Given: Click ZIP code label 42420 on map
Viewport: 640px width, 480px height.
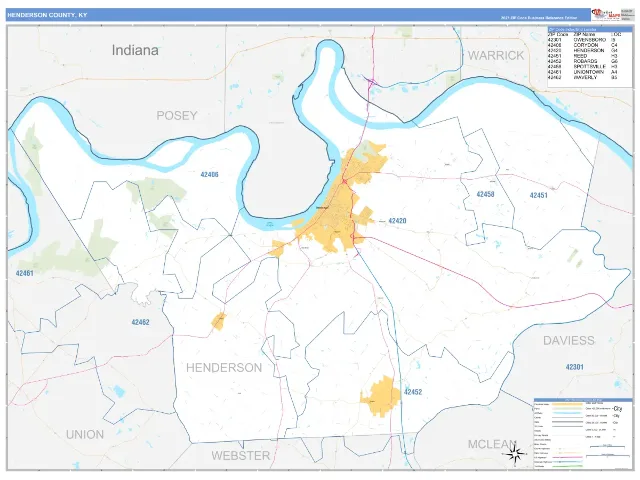Looking at the screenshot, I should click(397, 221).
